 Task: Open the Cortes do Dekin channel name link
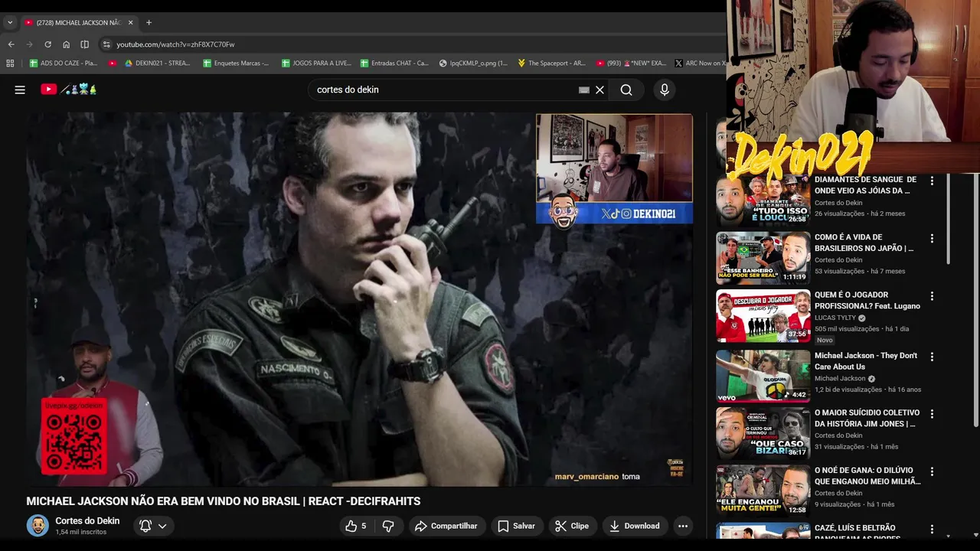(87, 520)
